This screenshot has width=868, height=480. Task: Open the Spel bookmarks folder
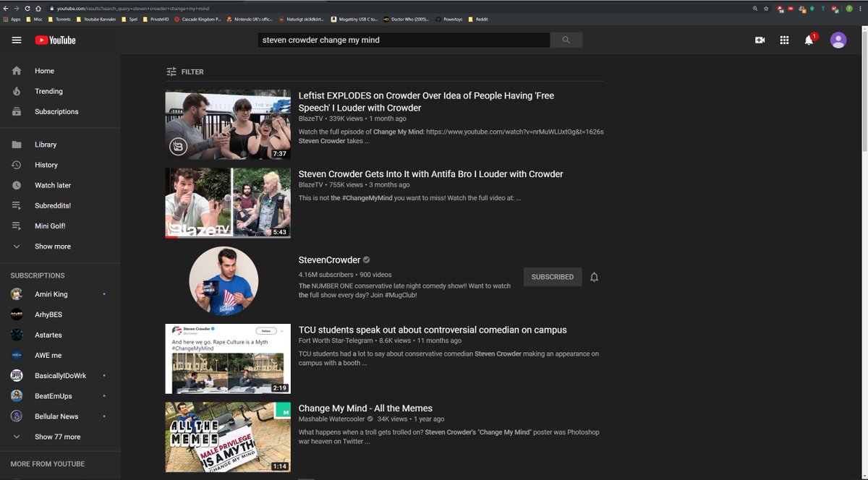pyautogui.click(x=129, y=19)
